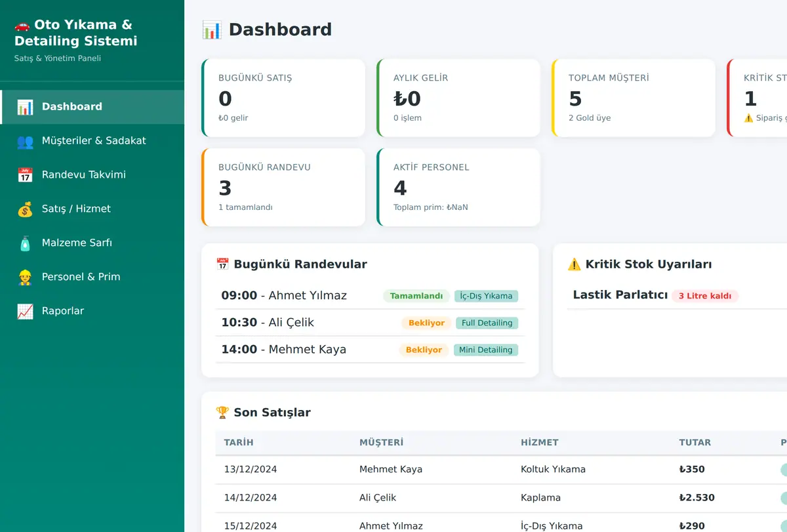The width and height of the screenshot is (787, 532).
Task: Click the Malzeme Sarfı soap bottle icon
Action: click(25, 243)
